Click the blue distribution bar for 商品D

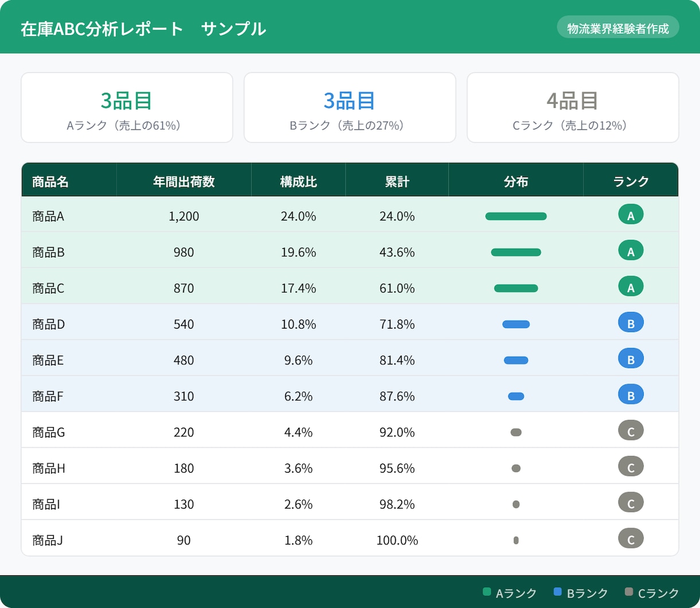(516, 324)
